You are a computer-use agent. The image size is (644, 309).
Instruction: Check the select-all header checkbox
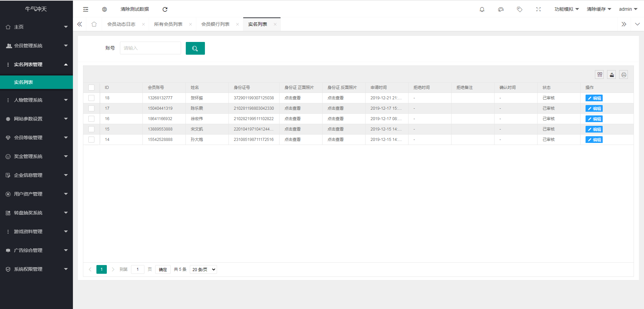tap(91, 88)
